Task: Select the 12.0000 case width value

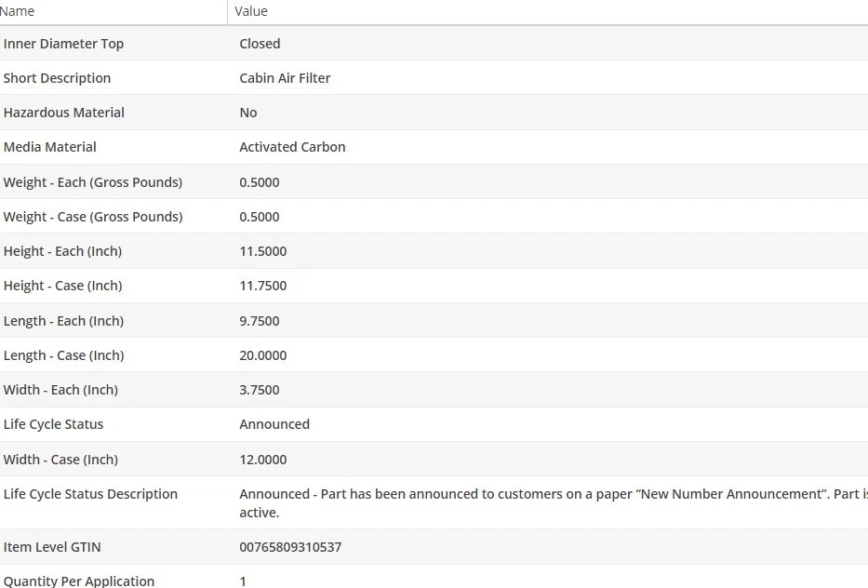Action: [263, 460]
